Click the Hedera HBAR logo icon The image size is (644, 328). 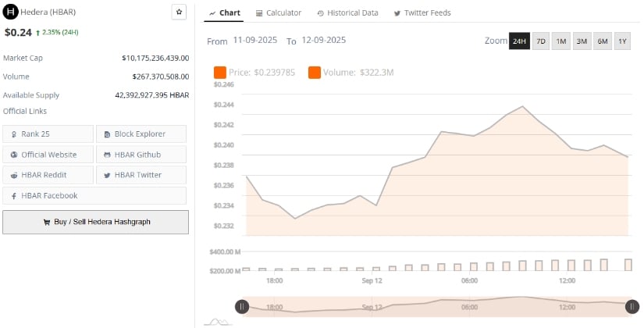10,12
